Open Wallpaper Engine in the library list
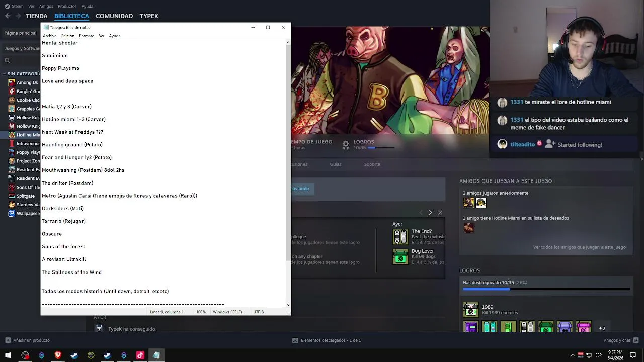644x362 pixels. 24,213
